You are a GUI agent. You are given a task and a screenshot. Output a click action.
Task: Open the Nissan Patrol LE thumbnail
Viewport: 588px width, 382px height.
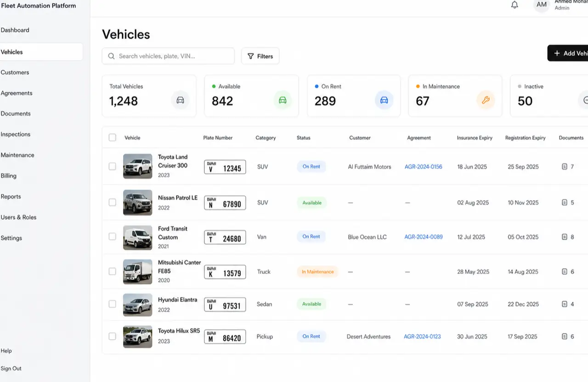(137, 202)
